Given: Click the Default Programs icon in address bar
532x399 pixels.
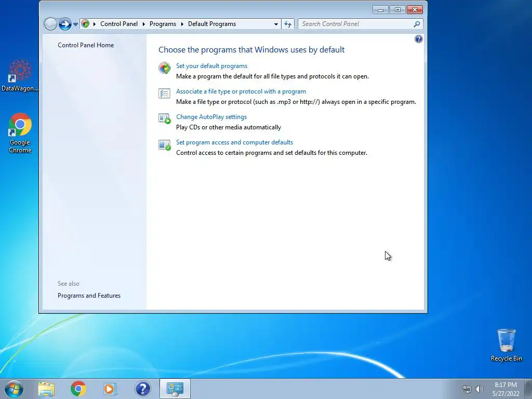Looking at the screenshot, I should 86,24.
